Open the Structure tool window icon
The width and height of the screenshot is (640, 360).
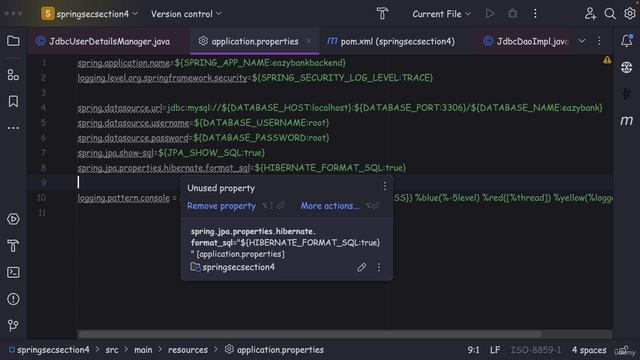click(x=13, y=75)
